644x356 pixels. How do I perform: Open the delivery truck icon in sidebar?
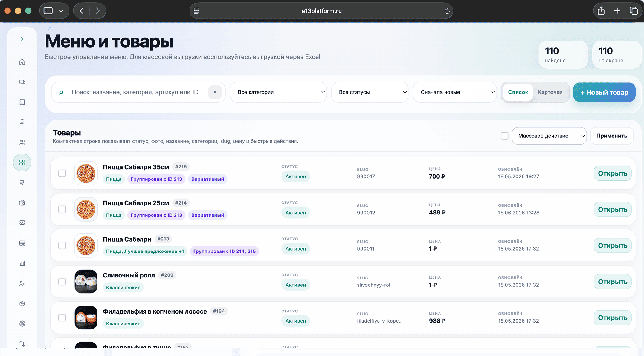coord(22,82)
